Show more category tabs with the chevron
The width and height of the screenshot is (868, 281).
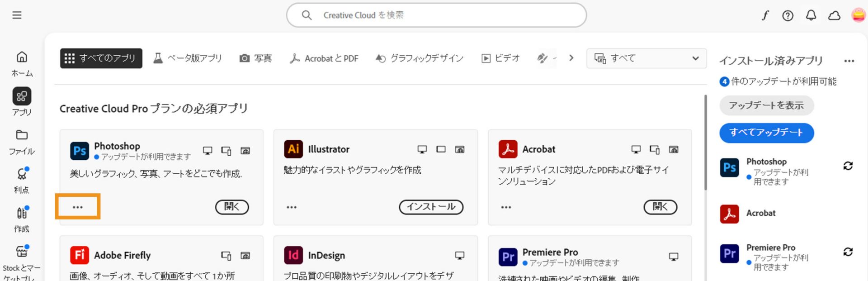[571, 58]
